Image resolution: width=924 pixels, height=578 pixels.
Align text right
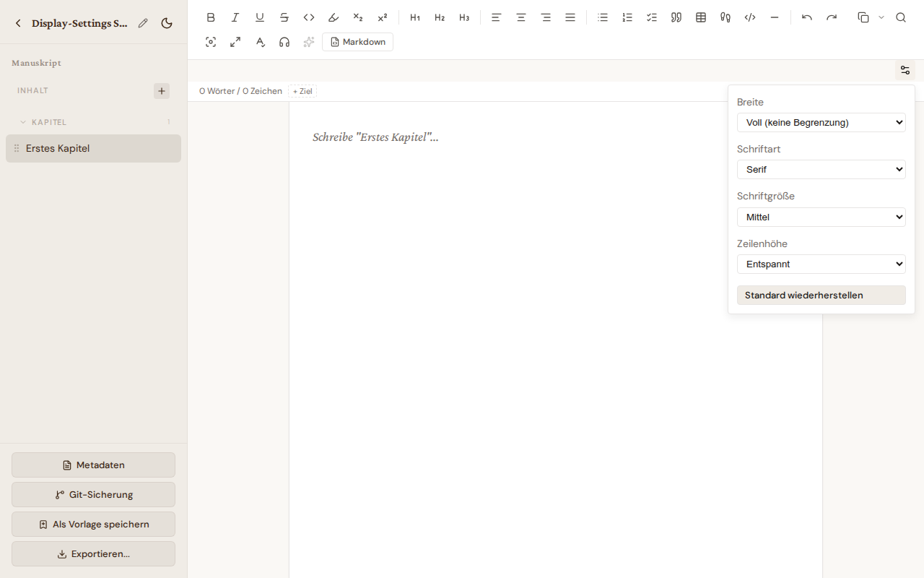point(546,17)
